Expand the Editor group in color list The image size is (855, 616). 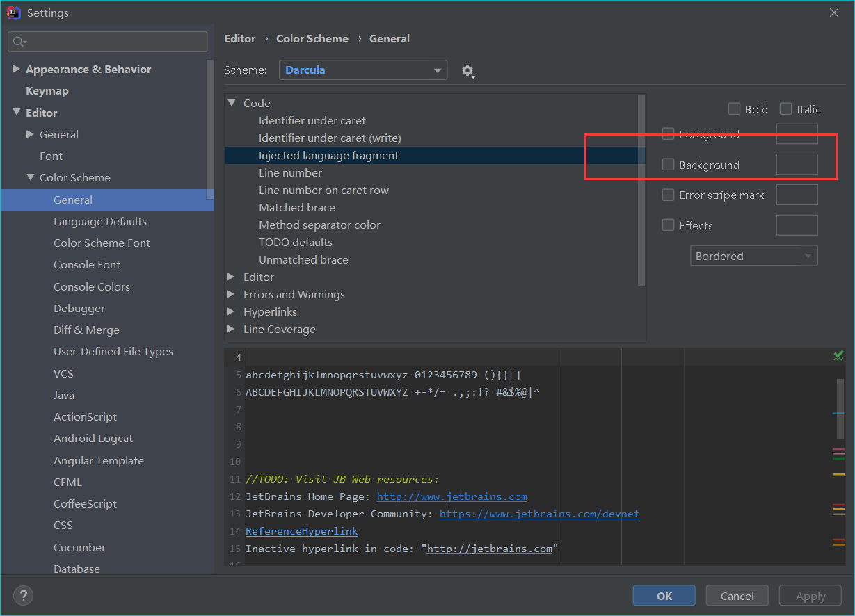(x=232, y=277)
